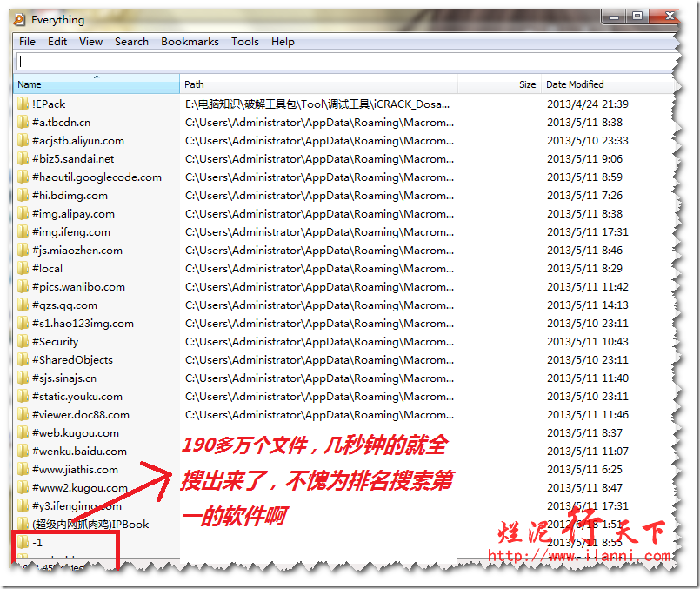The image size is (700, 589).
Task: Sort results by the Size column header
Action: (499, 84)
